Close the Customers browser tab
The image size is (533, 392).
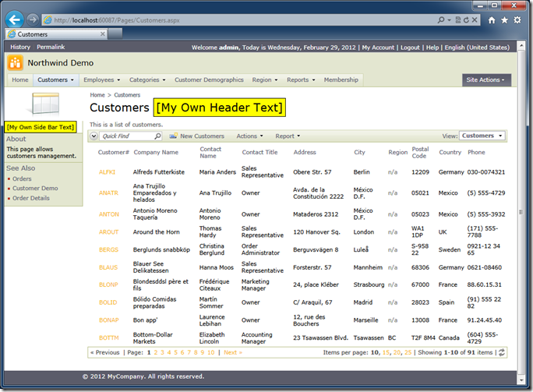click(x=102, y=34)
